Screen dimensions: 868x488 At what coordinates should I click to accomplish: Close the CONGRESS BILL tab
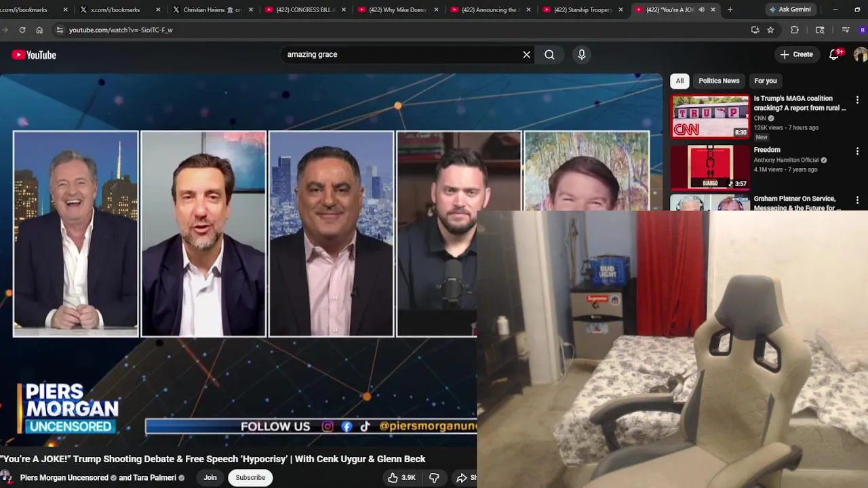343,9
